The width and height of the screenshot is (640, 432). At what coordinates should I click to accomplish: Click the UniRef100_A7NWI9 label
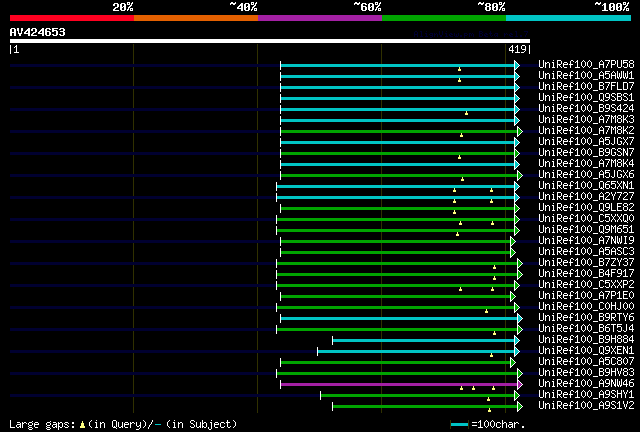coord(586,241)
